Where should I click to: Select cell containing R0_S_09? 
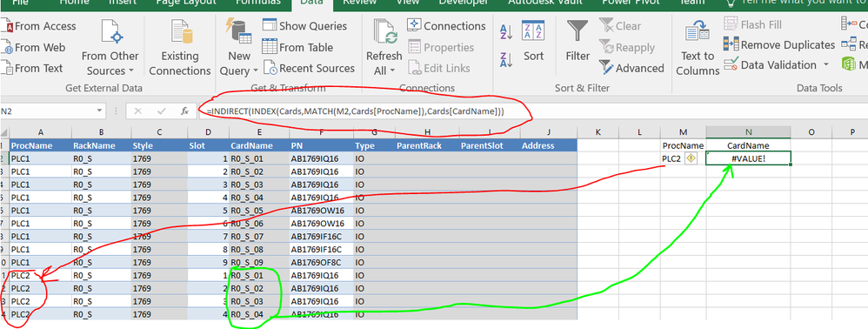point(259,263)
